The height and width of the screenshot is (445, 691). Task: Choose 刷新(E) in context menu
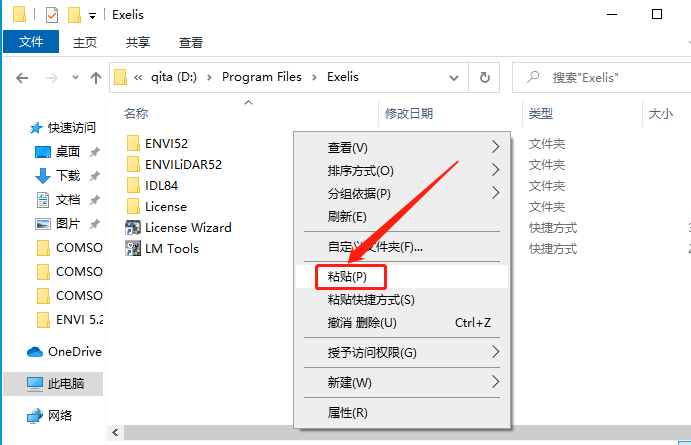pyautogui.click(x=402, y=216)
